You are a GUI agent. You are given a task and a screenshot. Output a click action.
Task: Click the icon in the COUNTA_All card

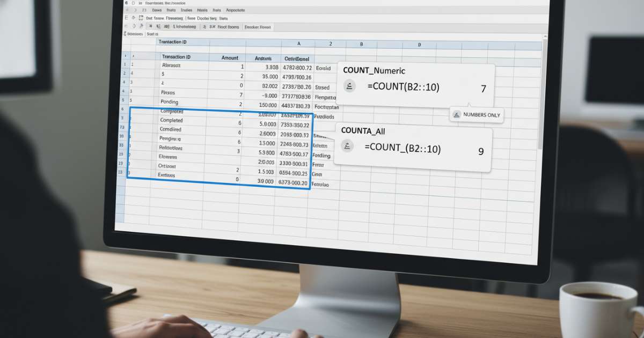347,146
